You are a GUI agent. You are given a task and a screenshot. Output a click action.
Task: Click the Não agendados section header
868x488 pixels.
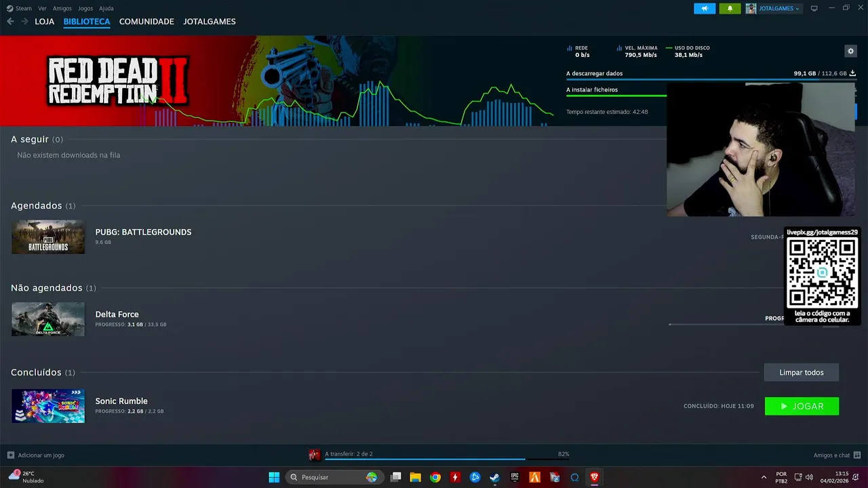click(x=54, y=288)
